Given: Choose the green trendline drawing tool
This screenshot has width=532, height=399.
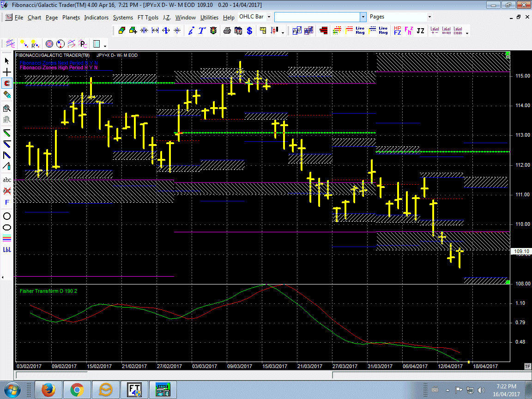Looking at the screenshot, I should [7, 133].
